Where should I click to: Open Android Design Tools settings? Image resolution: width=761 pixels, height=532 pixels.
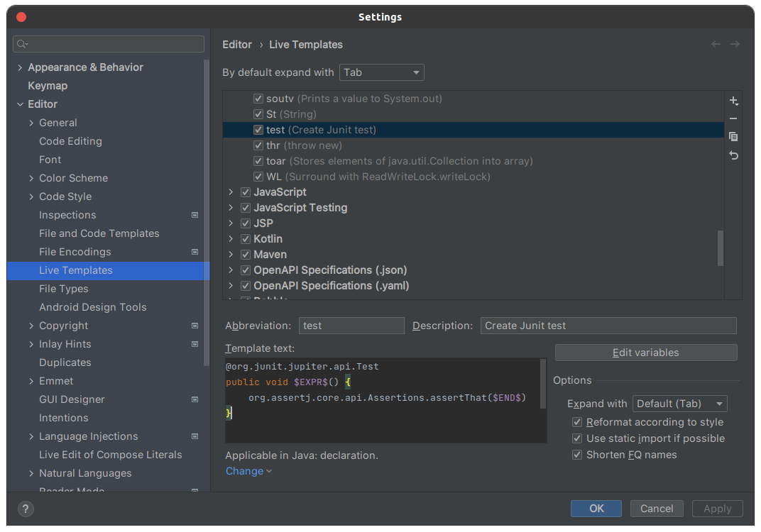93,307
